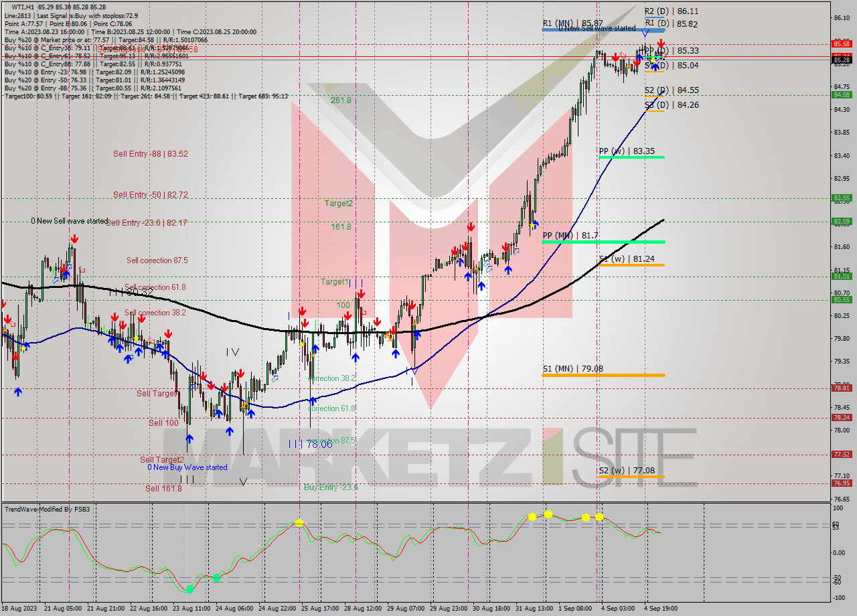The height and width of the screenshot is (616, 857).
Task: Click the 'Buy Entry -23.6' label
Action: (x=331, y=487)
